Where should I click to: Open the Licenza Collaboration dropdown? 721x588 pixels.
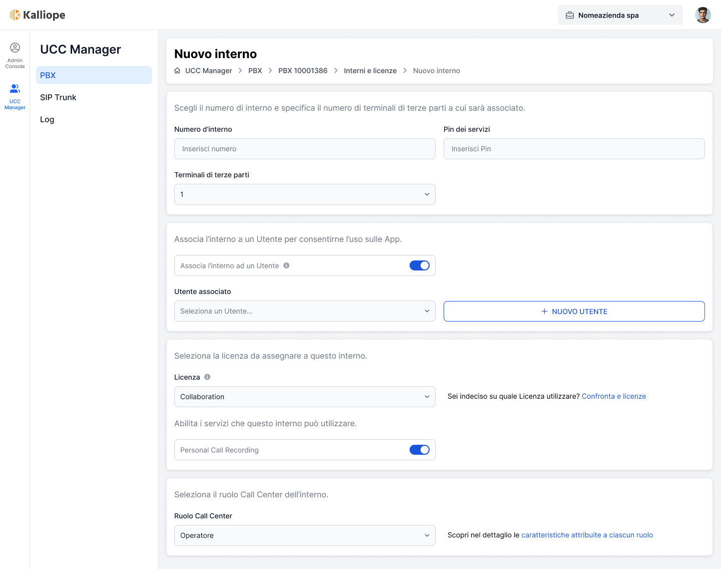tap(304, 397)
